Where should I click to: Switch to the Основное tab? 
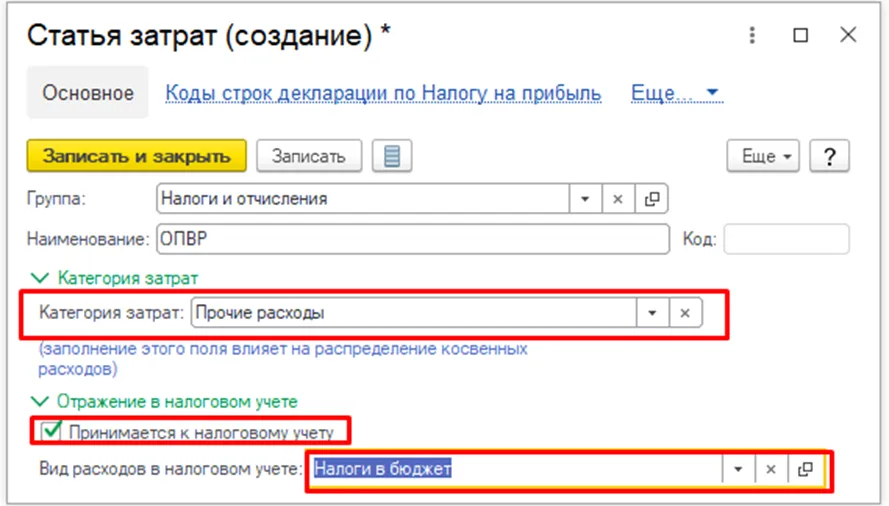click(88, 92)
